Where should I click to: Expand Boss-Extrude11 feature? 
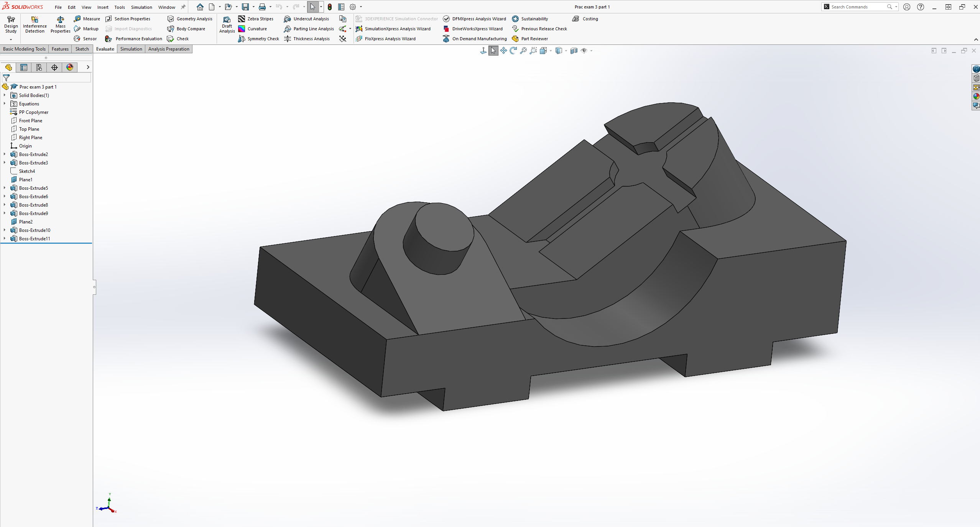coord(5,239)
